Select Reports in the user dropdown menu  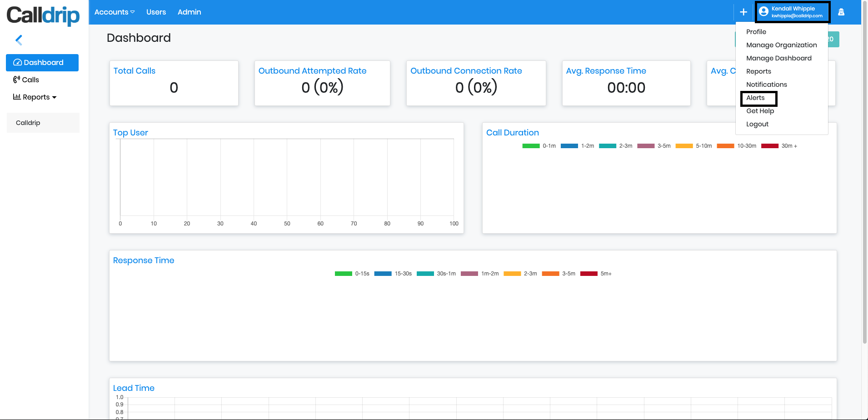[758, 71]
